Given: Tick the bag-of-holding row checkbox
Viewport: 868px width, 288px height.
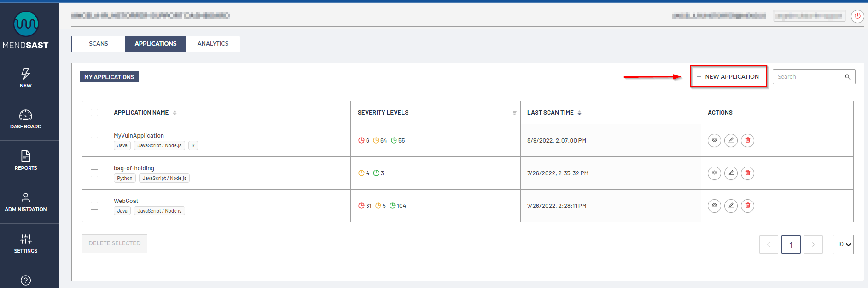Looking at the screenshot, I should click(94, 173).
